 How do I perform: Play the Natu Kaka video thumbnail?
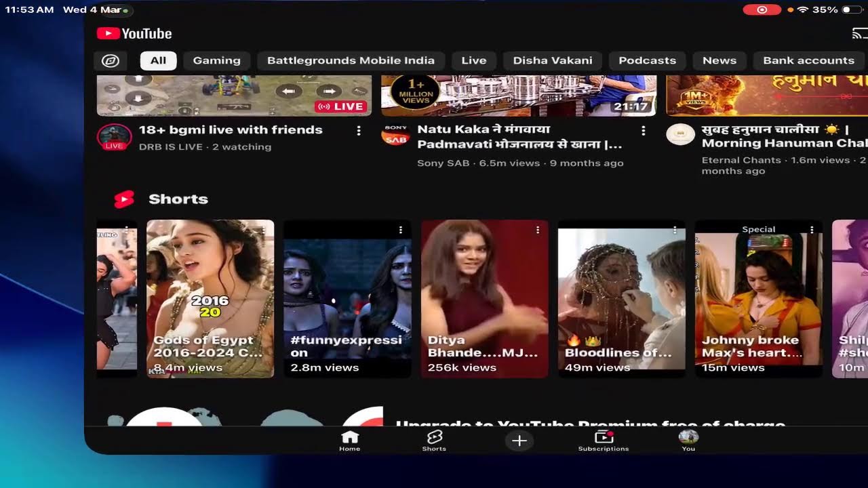[x=519, y=96]
